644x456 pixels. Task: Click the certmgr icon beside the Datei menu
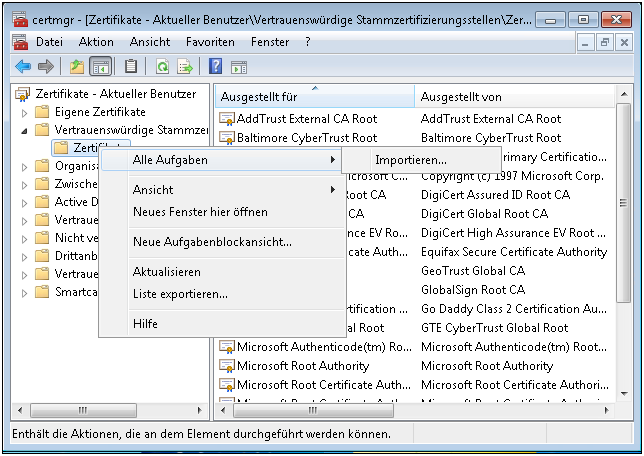coord(20,42)
